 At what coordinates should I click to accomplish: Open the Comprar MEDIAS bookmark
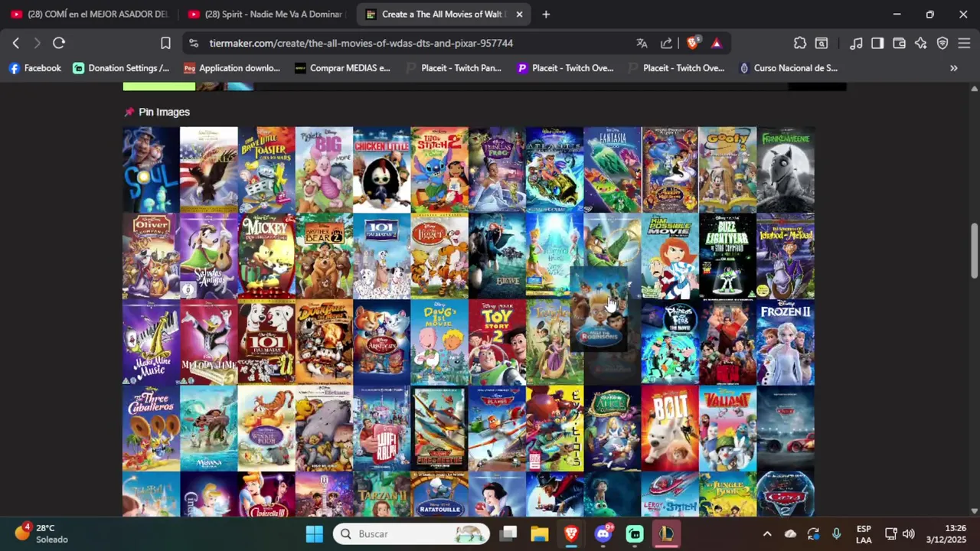343,68
